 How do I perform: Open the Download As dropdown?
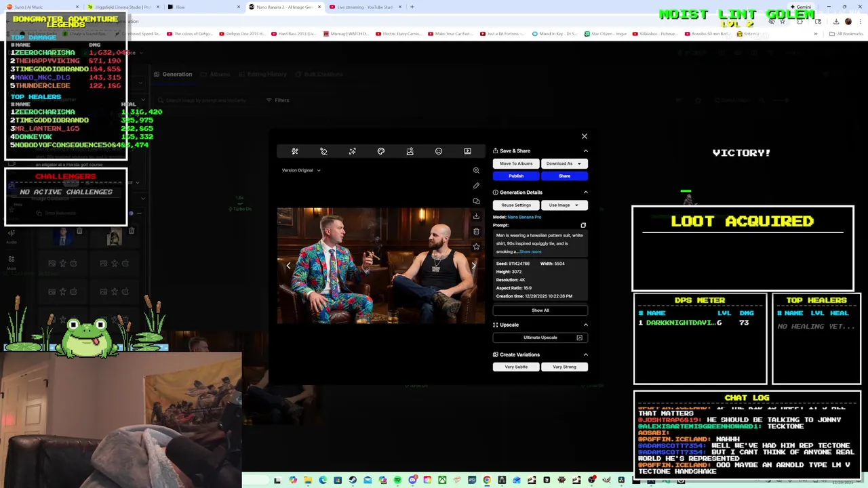tap(564, 163)
